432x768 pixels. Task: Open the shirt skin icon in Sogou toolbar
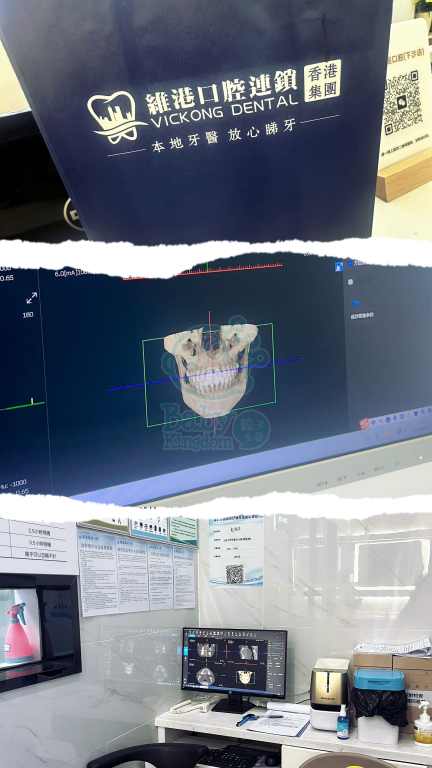click(x=416, y=413)
